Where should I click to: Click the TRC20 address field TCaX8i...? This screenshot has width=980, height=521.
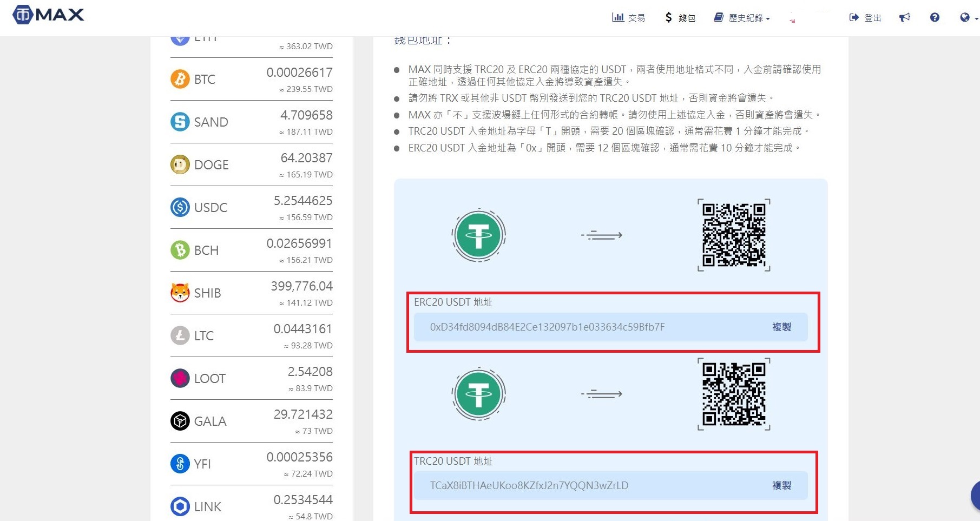point(610,485)
